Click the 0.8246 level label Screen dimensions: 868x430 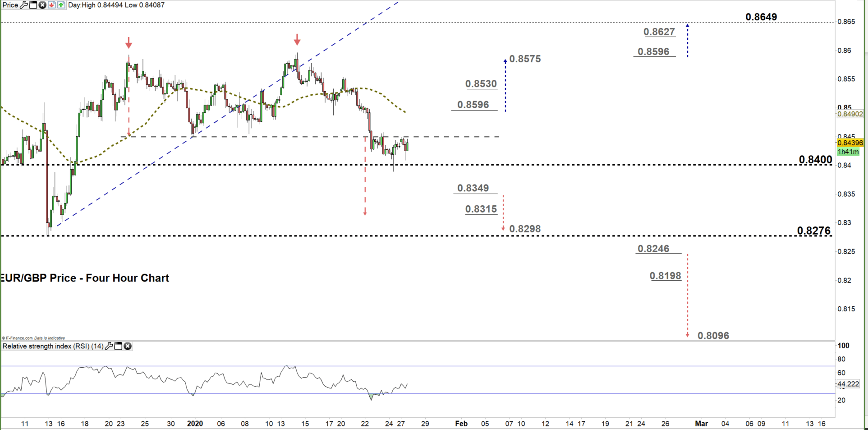[653, 249]
